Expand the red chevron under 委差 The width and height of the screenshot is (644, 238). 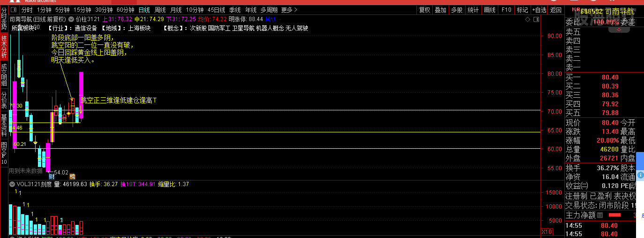click(x=620, y=29)
